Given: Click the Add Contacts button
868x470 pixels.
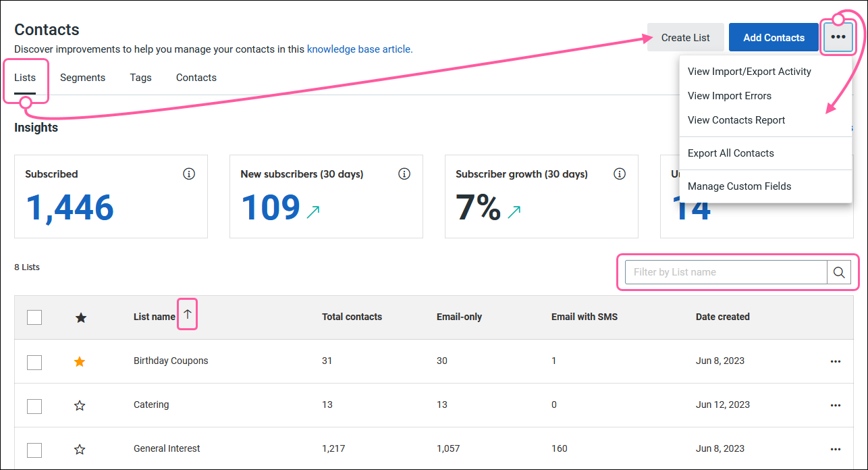Looking at the screenshot, I should 774,37.
